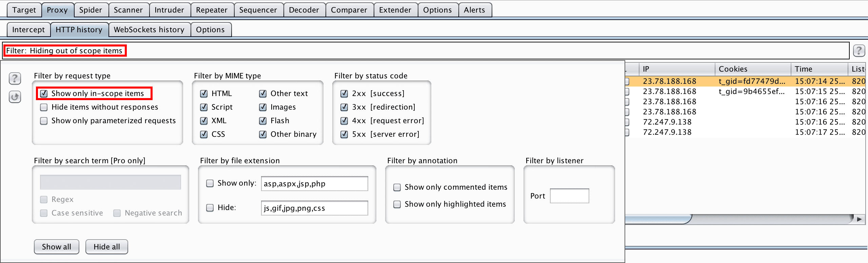
Task: Switch to the Sequencer tab
Action: tap(258, 10)
